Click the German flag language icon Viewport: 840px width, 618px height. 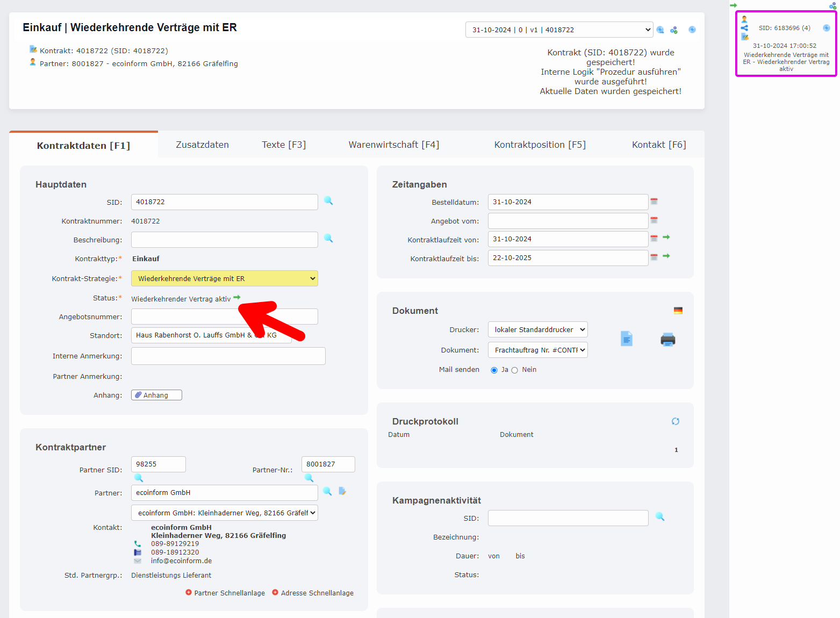pyautogui.click(x=678, y=311)
